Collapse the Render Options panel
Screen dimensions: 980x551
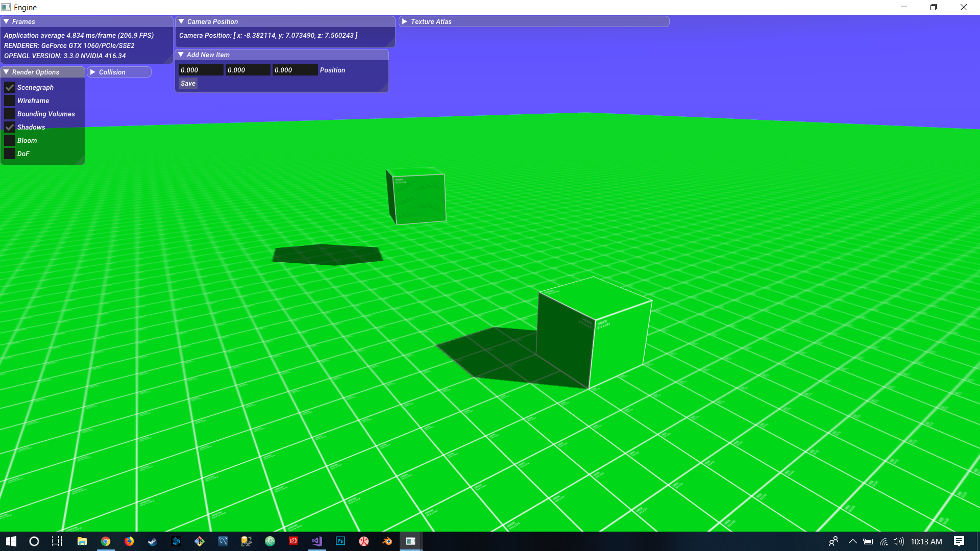click(6, 72)
